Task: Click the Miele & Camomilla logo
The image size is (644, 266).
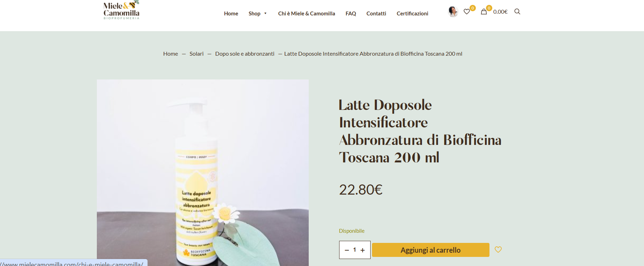Action: 122,10
